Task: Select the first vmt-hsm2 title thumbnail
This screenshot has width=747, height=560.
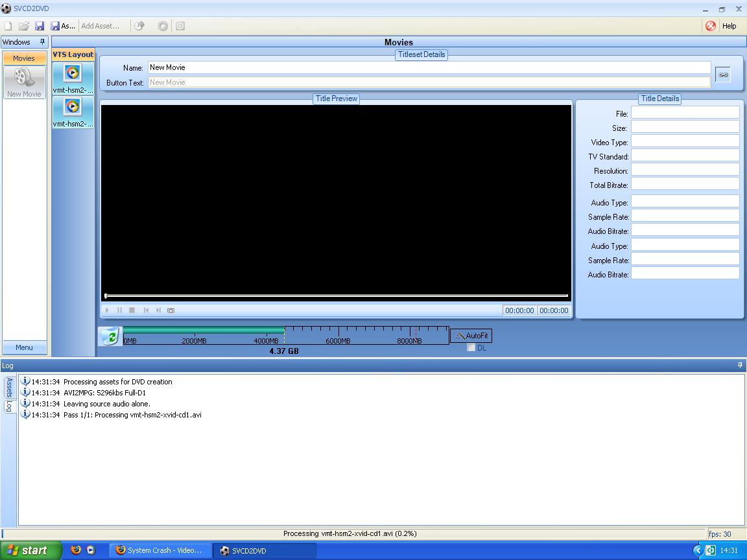Action: click(73, 78)
